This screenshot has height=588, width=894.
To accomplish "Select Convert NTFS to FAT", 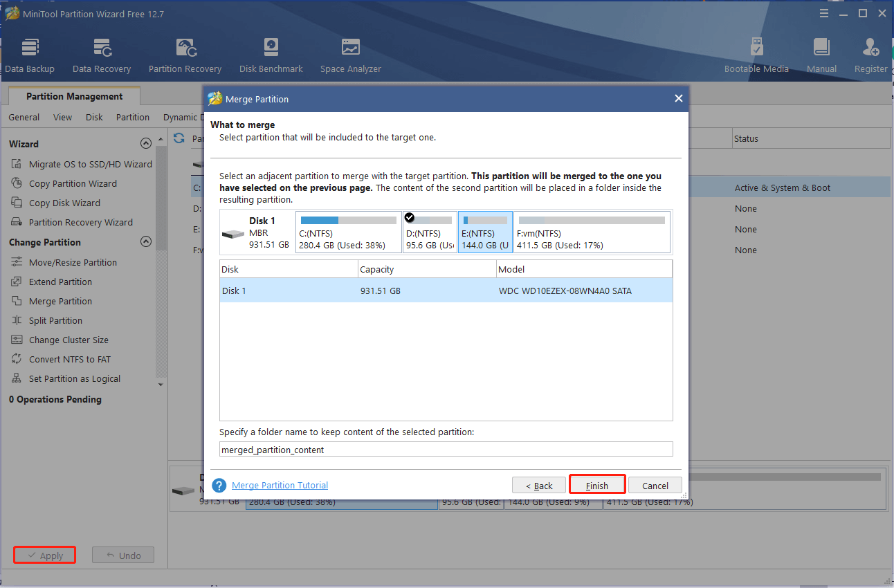I will click(x=60, y=359).
